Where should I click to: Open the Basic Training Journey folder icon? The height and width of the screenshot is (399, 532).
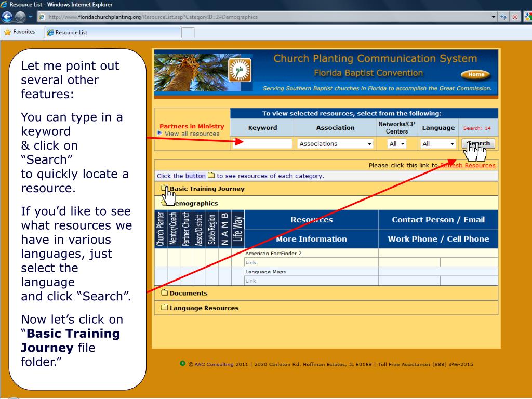pyautogui.click(x=164, y=188)
